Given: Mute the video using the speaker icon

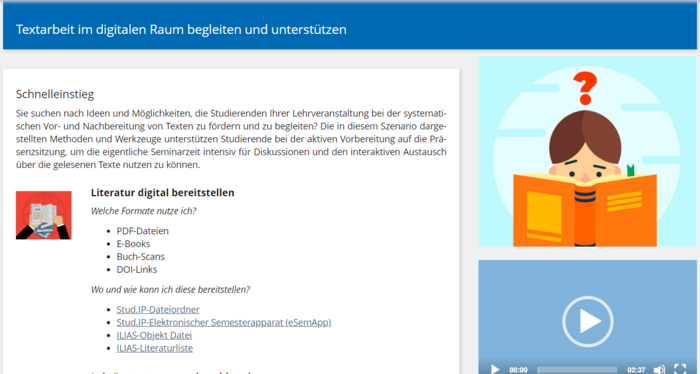Looking at the screenshot, I should click(x=659, y=369).
